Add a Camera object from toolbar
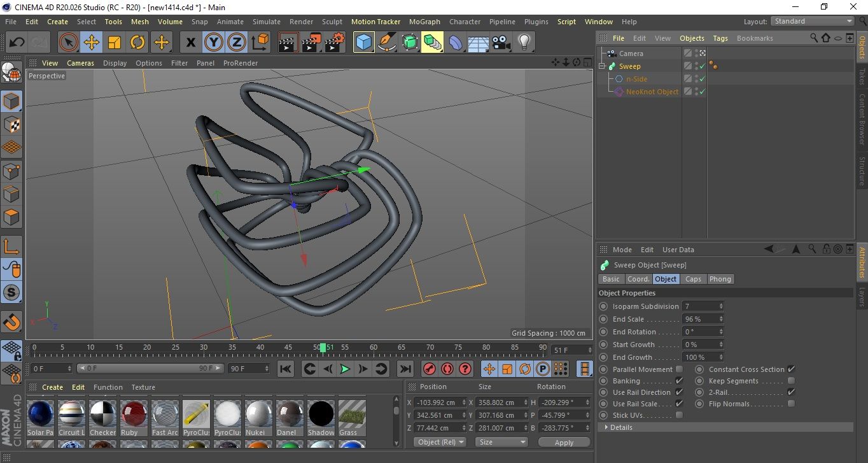 pyautogui.click(x=501, y=43)
